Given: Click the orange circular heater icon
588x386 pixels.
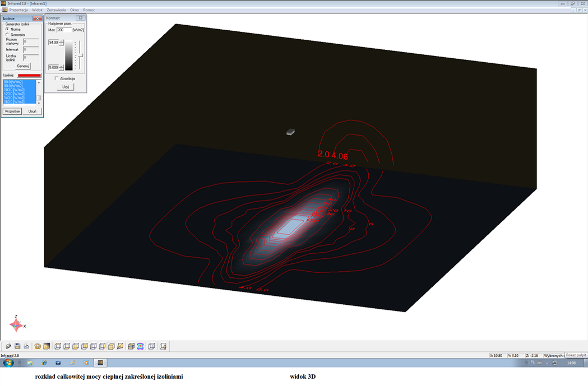Looking at the screenshot, I should point(38,346).
